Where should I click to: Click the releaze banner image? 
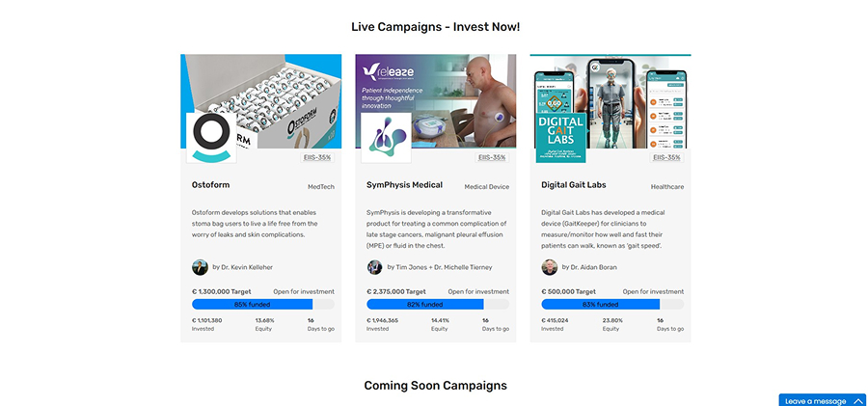tap(436, 101)
